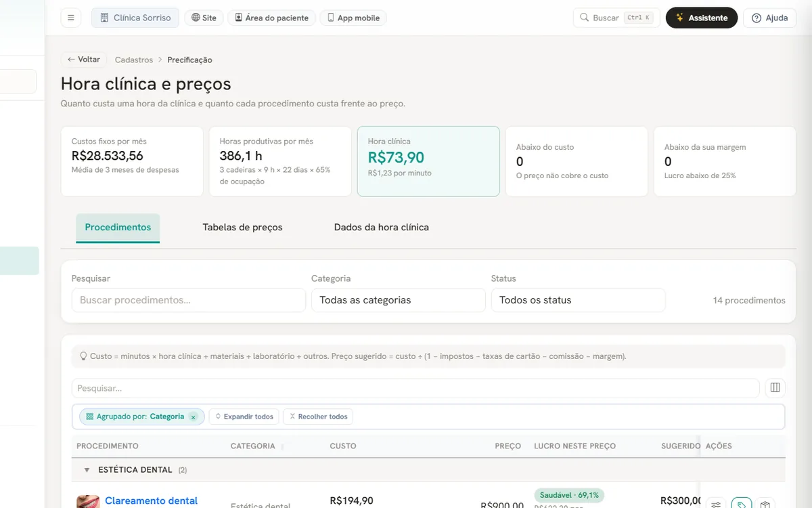Select the Custos fixos por mês card
This screenshot has height=508, width=812.
pos(132,161)
